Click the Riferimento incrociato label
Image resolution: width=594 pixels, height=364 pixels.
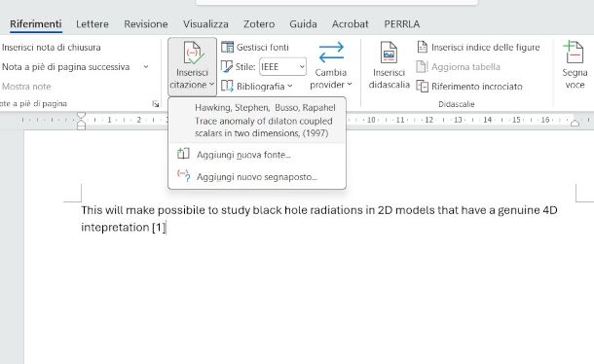(x=477, y=87)
